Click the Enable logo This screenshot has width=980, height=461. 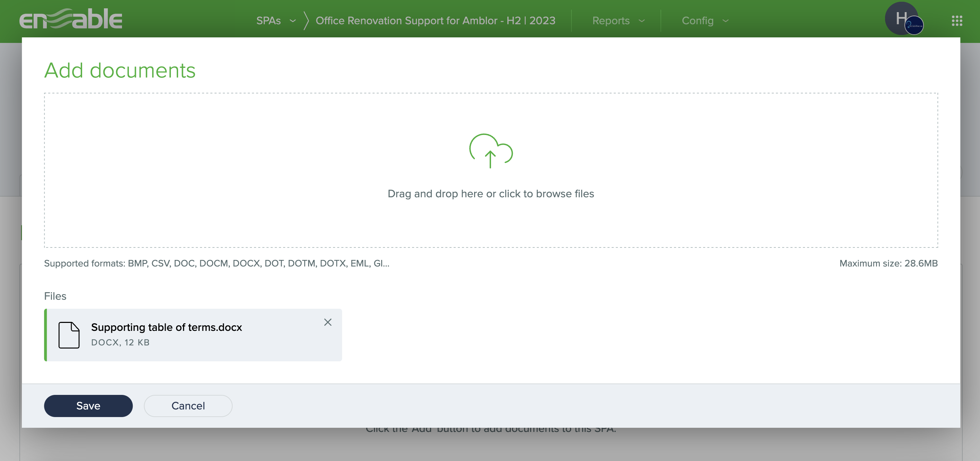pos(71,19)
